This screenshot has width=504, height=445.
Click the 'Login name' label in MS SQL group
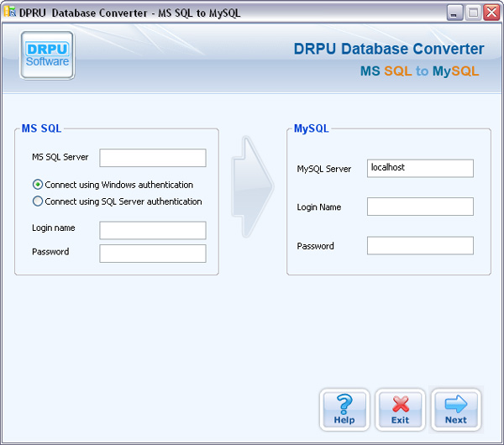coord(54,228)
